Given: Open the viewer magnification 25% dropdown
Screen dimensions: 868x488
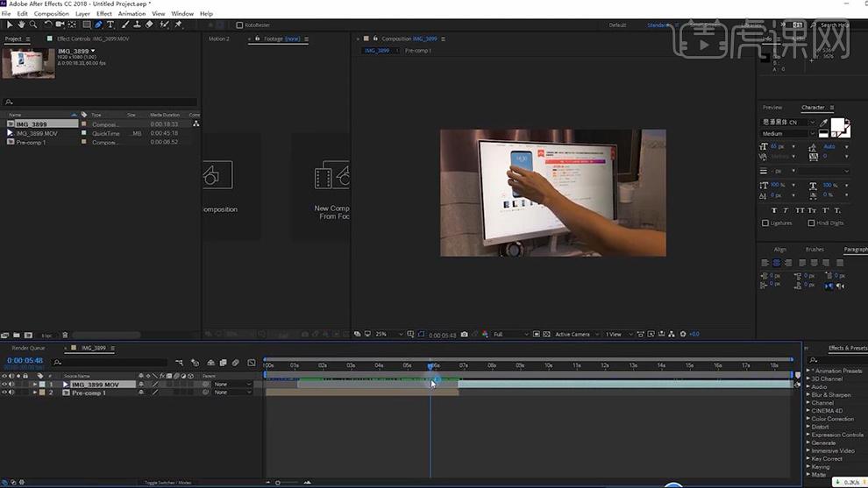Looking at the screenshot, I should 388,335.
